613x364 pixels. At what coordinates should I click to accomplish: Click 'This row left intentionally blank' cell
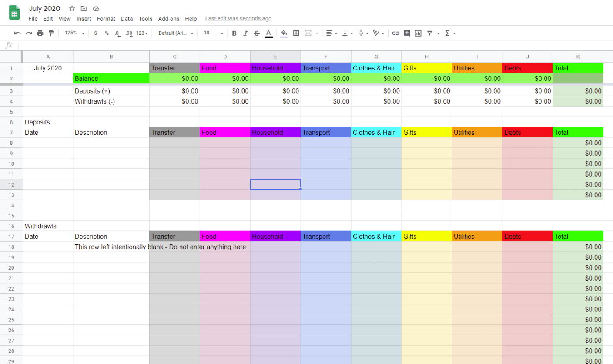click(111, 247)
